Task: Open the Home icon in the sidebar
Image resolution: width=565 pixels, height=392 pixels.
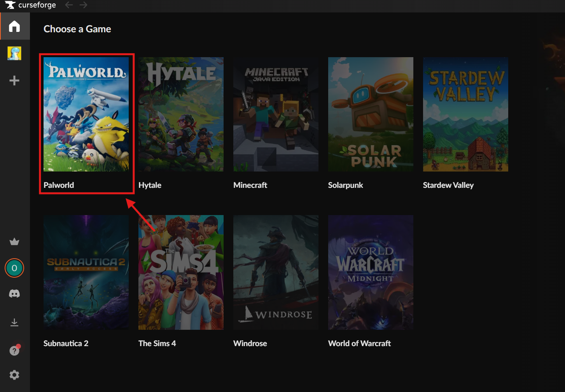Action: click(x=14, y=26)
